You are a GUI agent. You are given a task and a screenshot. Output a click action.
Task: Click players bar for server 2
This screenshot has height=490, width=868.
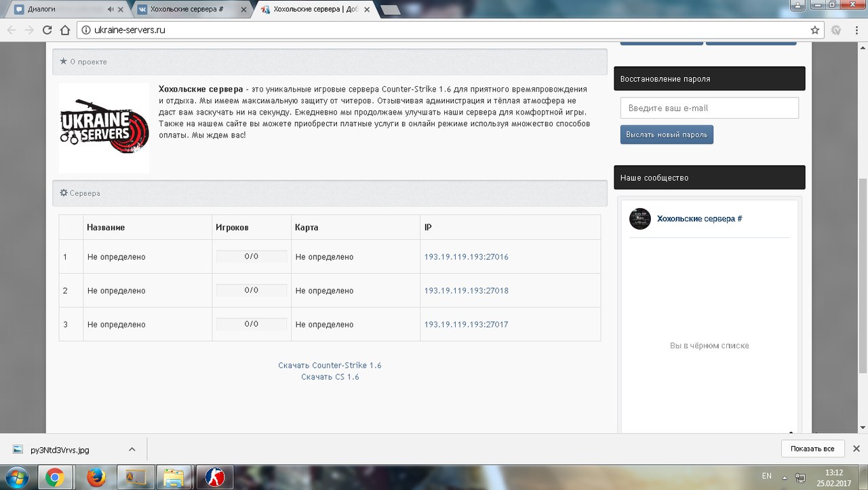(252, 290)
